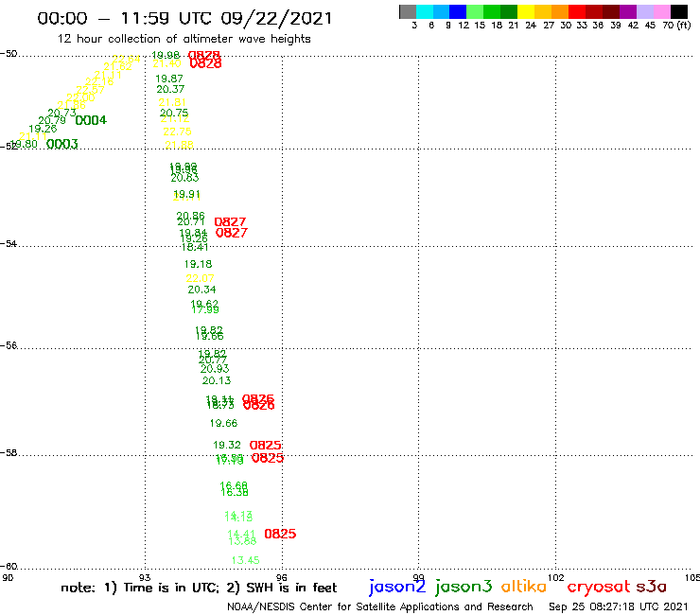Click the orange 'altika' satellite label
Image resolution: width=700 pixels, height=615 pixels.
(524, 587)
